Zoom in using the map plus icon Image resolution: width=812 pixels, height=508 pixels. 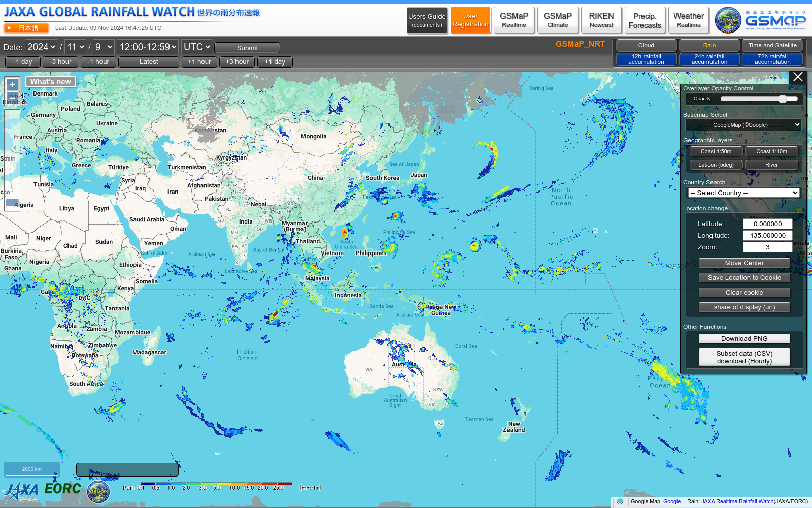click(x=12, y=84)
